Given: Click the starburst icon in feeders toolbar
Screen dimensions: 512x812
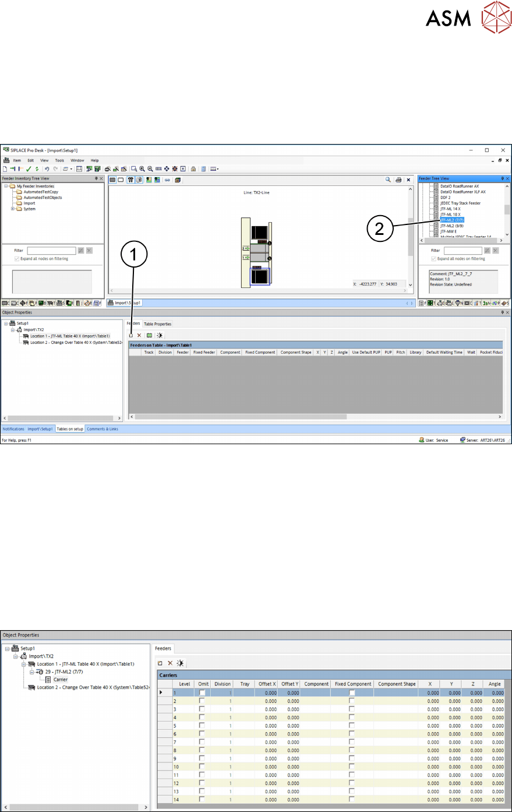Looking at the screenshot, I should pyautogui.click(x=160, y=335).
